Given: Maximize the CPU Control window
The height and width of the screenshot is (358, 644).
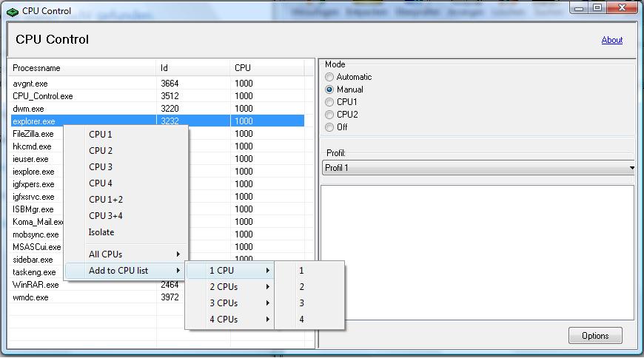Looking at the screenshot, I should [597, 8].
